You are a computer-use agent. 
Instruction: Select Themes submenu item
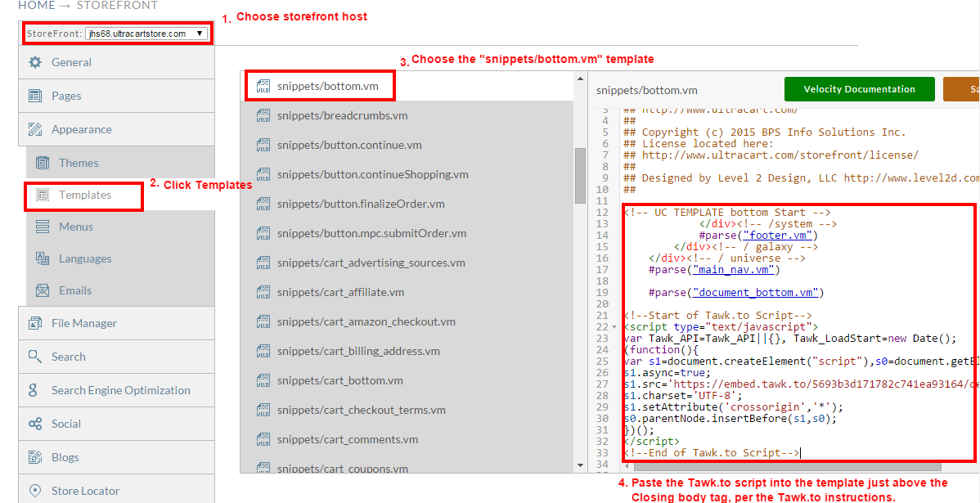point(120,163)
